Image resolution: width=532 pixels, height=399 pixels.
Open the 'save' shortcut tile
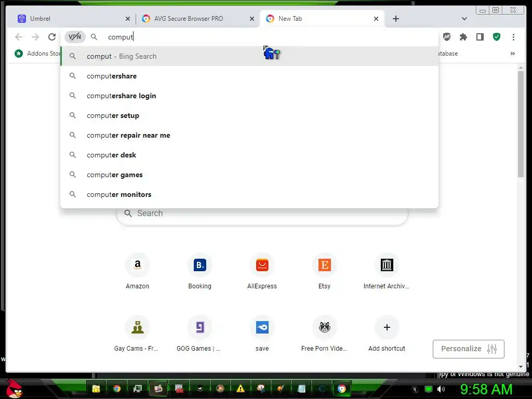tap(262, 334)
